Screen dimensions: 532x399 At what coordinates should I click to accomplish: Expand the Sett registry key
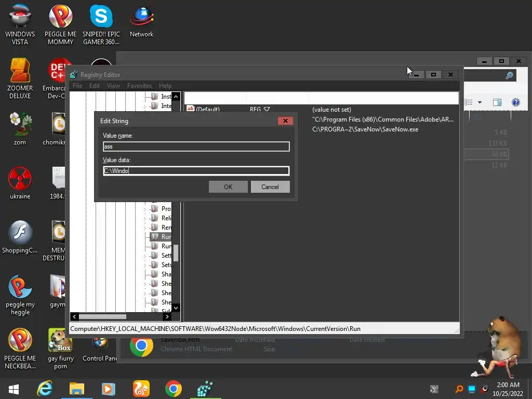click(x=145, y=256)
